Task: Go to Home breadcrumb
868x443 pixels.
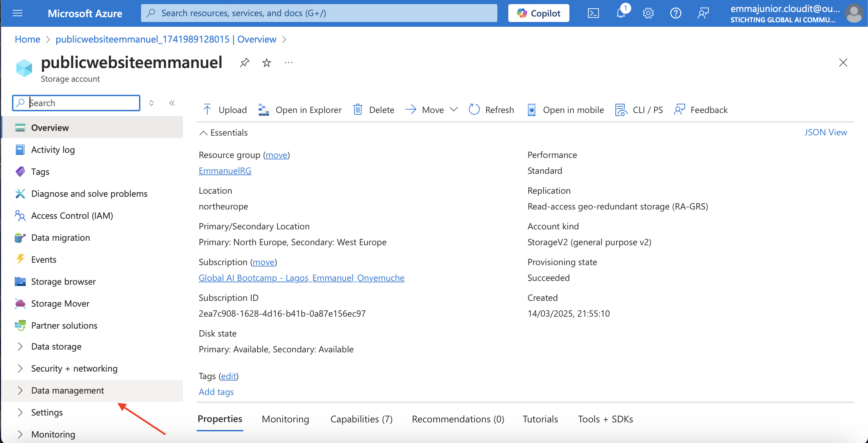Action: [27, 39]
